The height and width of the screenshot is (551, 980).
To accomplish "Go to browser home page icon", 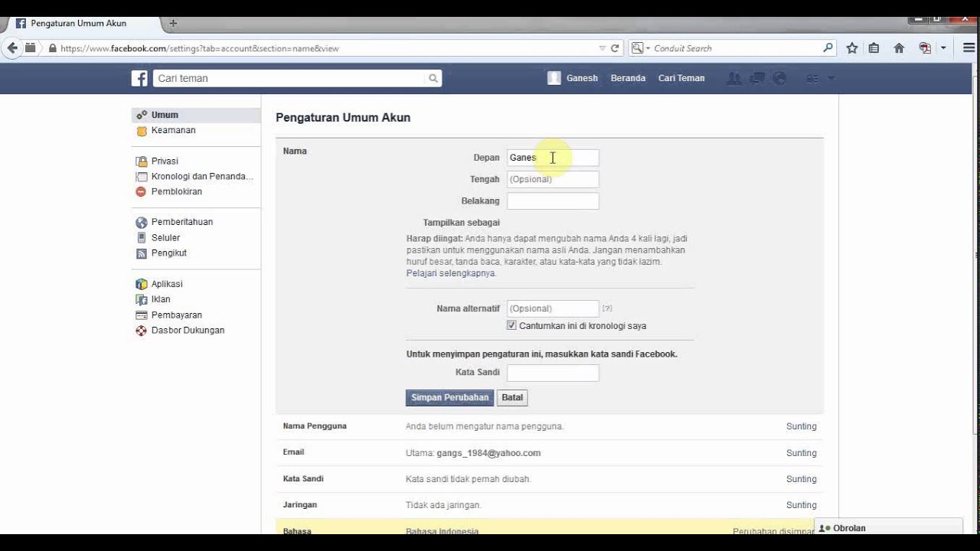I will click(x=899, y=48).
